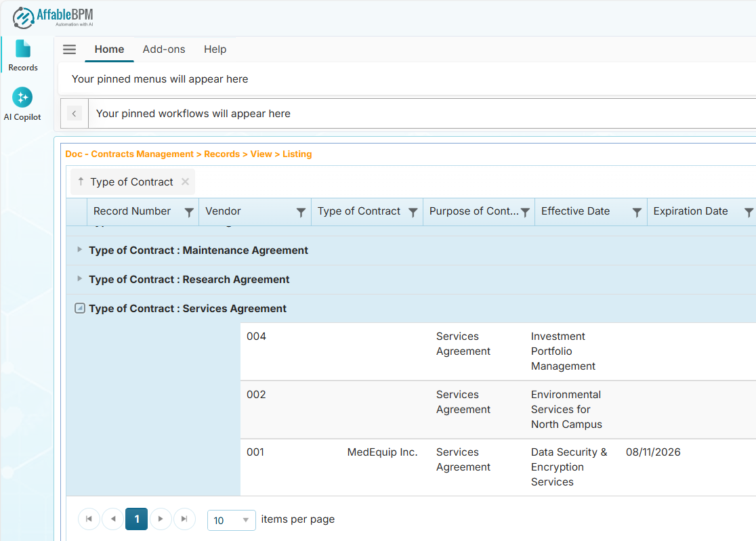Open the Expiration Date filter
This screenshot has height=541, width=756.
(x=749, y=211)
